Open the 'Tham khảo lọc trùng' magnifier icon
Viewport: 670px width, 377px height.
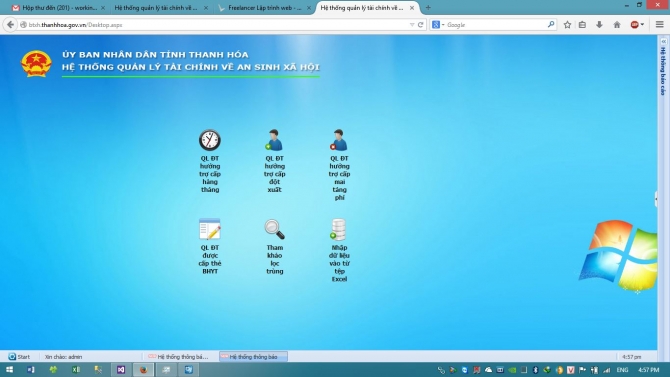274,230
